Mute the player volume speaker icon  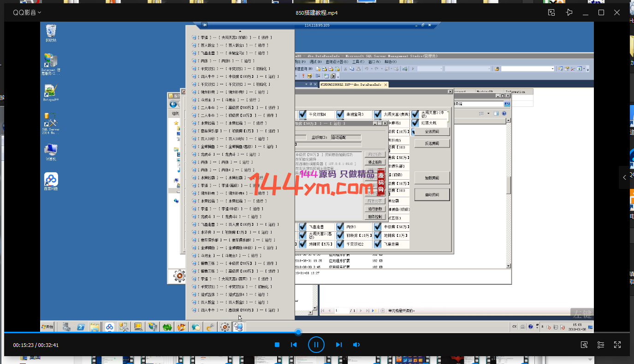click(x=356, y=345)
